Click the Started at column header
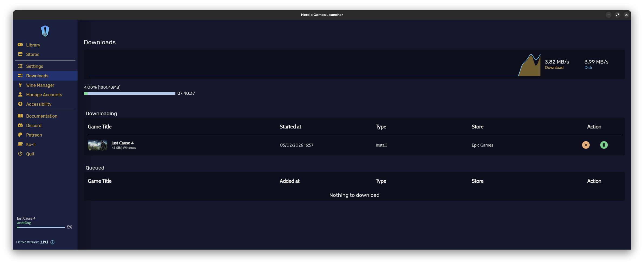 coord(290,127)
